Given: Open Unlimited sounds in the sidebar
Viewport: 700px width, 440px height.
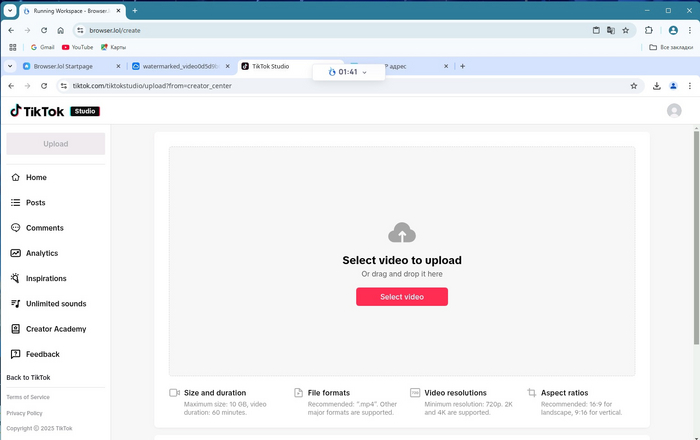Looking at the screenshot, I should [56, 304].
